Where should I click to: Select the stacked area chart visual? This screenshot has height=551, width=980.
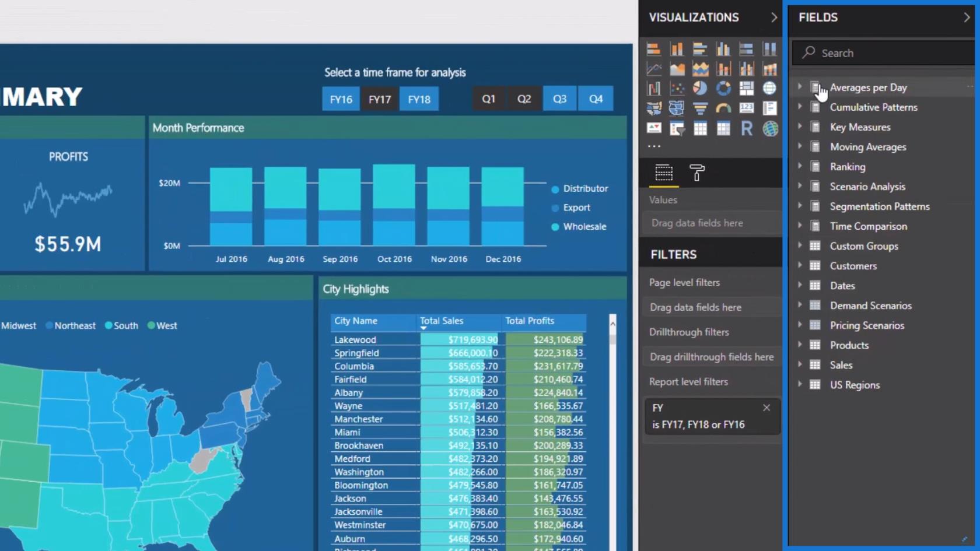point(700,69)
